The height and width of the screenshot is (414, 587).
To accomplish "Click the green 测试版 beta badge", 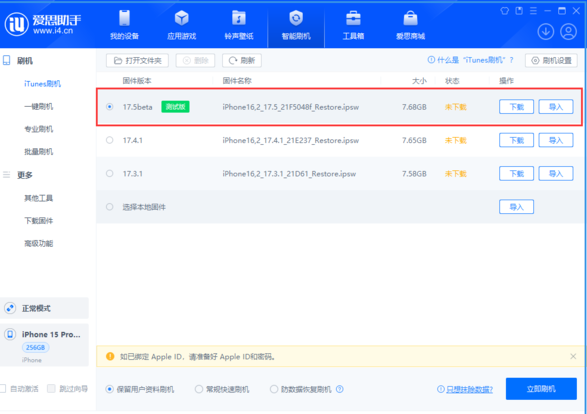I will [x=175, y=107].
